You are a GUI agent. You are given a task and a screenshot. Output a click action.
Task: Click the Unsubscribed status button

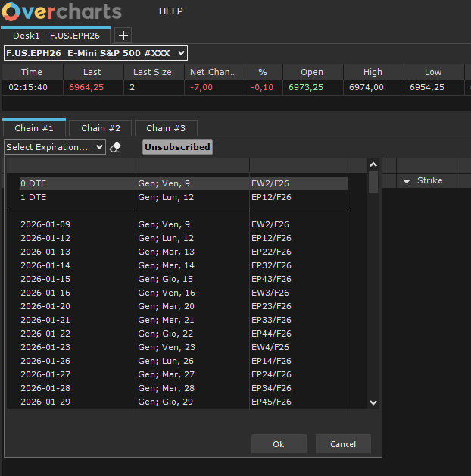(177, 147)
